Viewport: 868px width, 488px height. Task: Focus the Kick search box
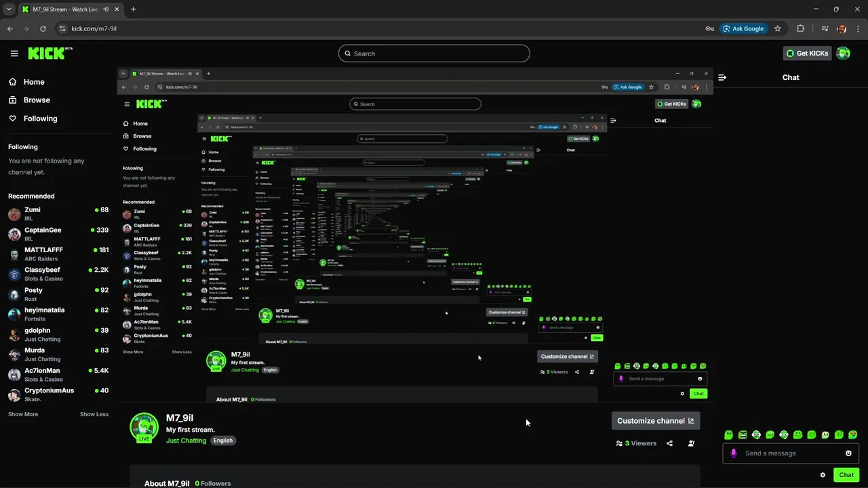(434, 54)
